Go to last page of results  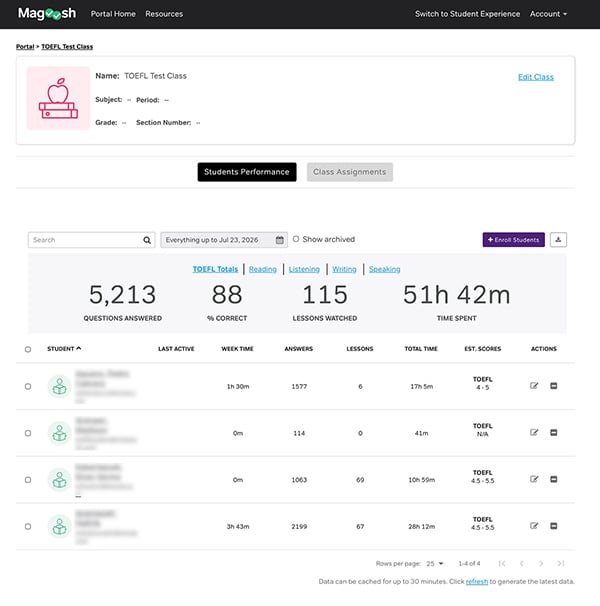561,563
